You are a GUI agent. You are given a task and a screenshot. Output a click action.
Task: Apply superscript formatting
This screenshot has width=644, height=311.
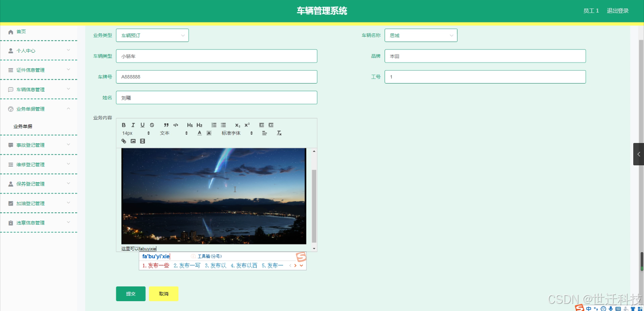point(247,125)
